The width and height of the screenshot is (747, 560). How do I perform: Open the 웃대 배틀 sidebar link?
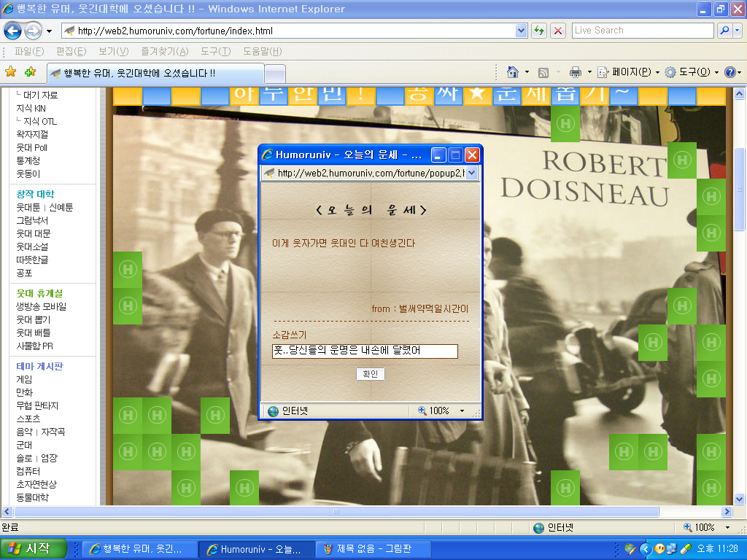34,332
